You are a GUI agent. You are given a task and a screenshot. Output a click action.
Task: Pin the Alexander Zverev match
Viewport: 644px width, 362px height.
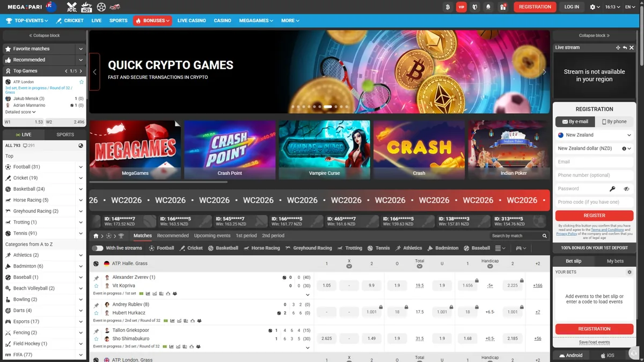tap(96, 278)
